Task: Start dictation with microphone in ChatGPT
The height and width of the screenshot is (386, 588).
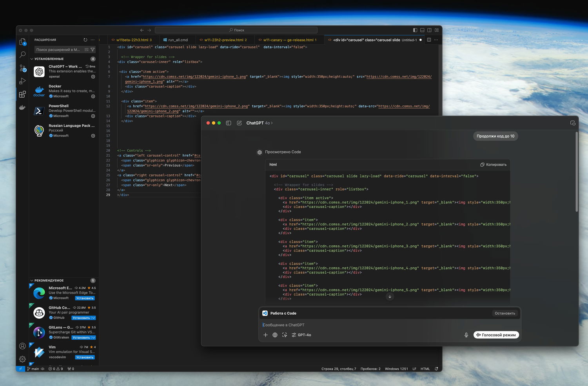Action: (466, 335)
